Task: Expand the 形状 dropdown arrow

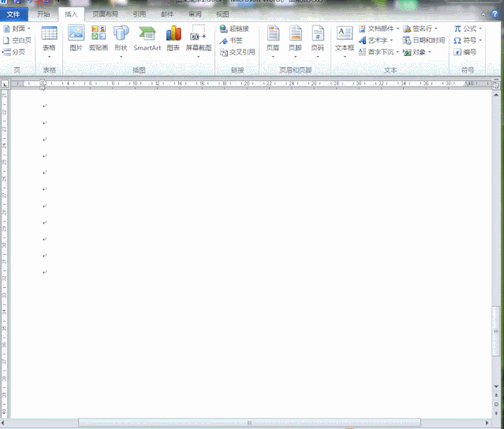Action: click(121, 57)
